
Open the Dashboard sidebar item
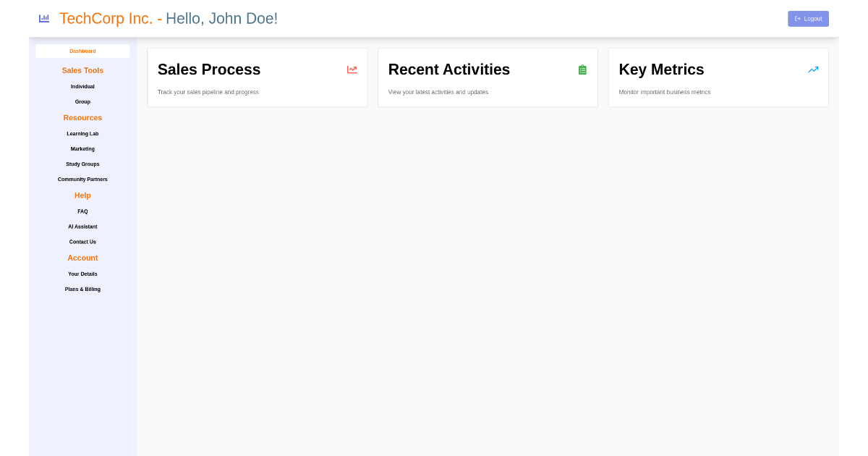[82, 51]
